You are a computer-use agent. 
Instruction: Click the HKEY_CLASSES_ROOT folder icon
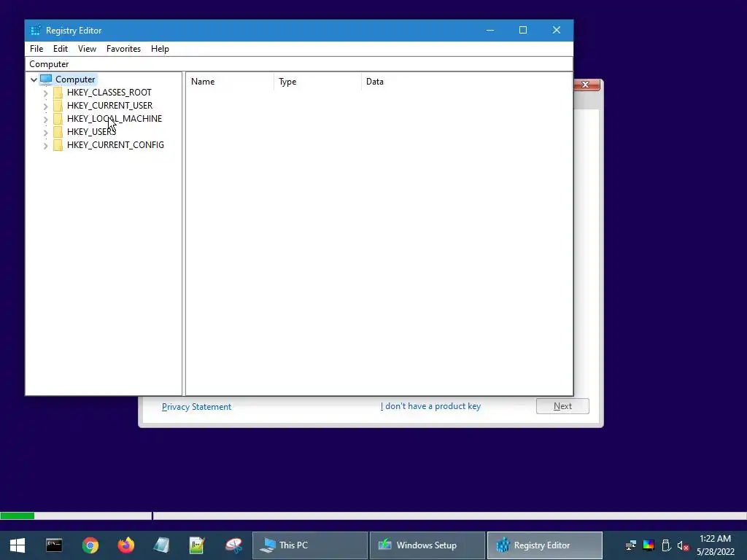tap(58, 93)
